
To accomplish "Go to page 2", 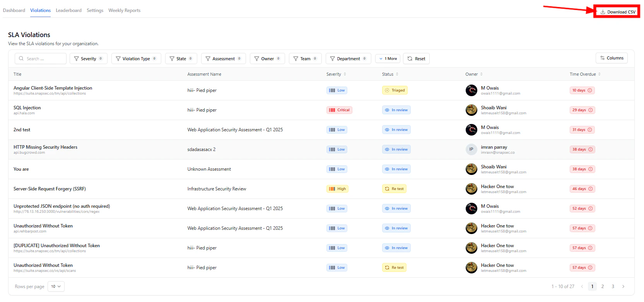I will pos(603,287).
